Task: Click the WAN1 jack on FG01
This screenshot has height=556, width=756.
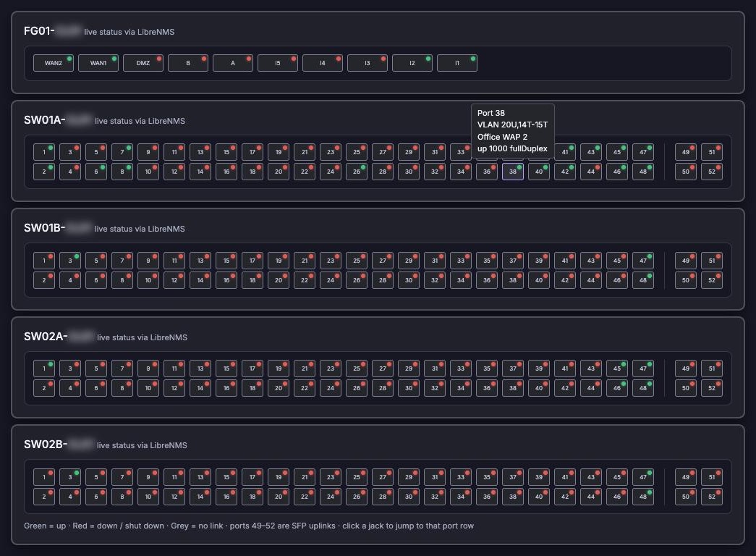Action: [98, 63]
